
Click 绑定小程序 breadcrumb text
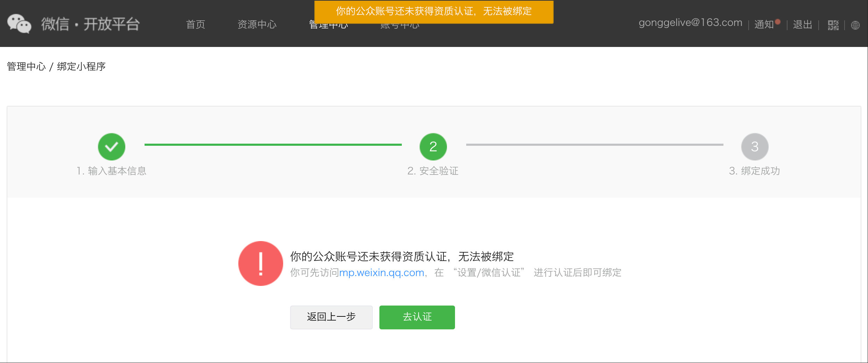[81, 67]
